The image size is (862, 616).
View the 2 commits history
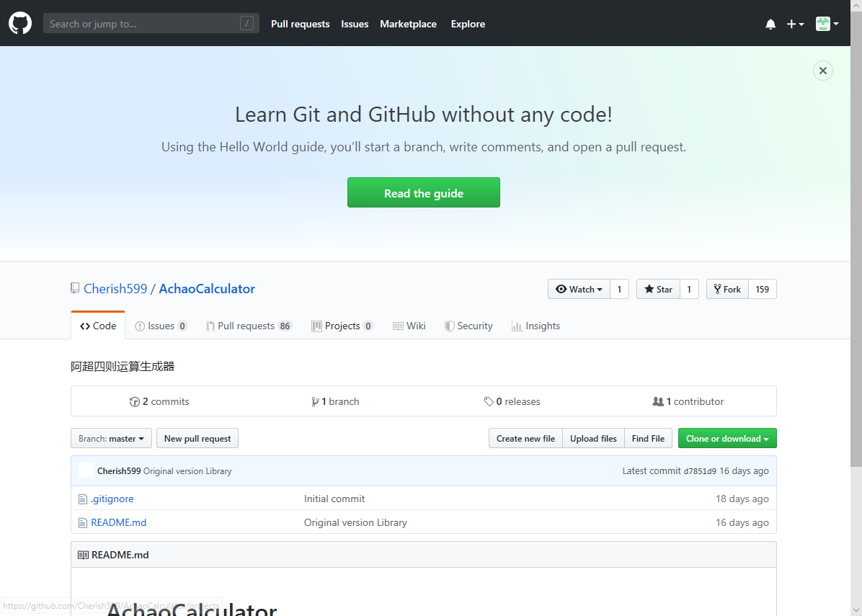[159, 402]
